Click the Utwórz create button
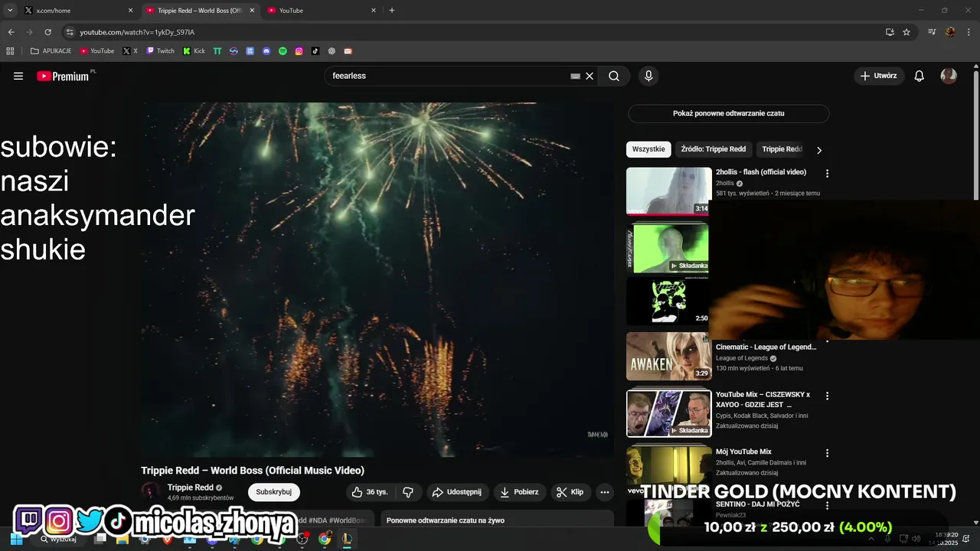This screenshot has width=980, height=551. [x=879, y=76]
